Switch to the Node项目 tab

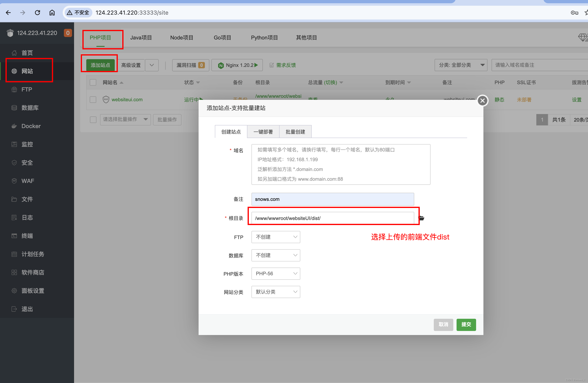pyautogui.click(x=181, y=38)
